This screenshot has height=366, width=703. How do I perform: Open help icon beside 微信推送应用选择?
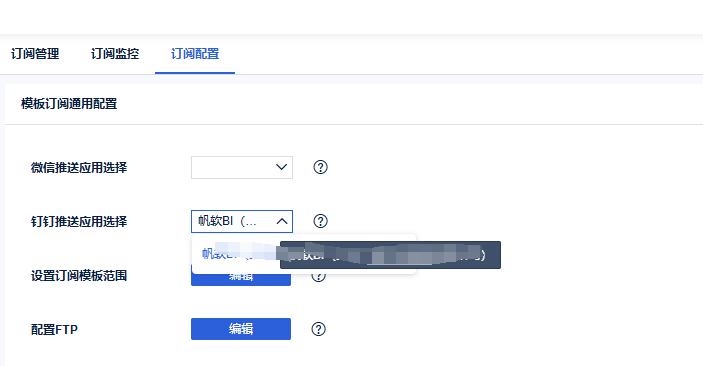pos(320,167)
